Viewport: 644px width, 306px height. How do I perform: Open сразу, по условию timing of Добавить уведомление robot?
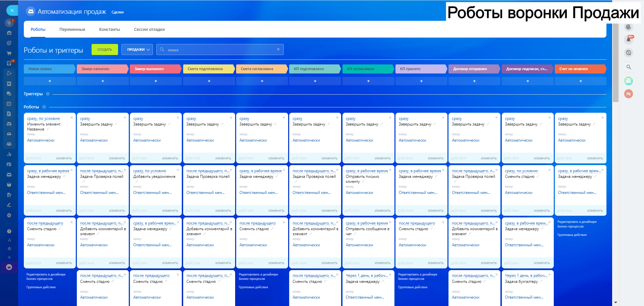tap(150, 171)
